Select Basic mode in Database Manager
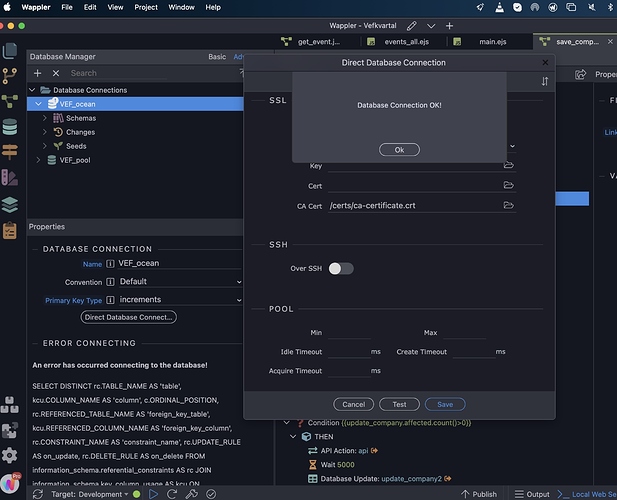Screen dimensions: 617x500 point(217,57)
